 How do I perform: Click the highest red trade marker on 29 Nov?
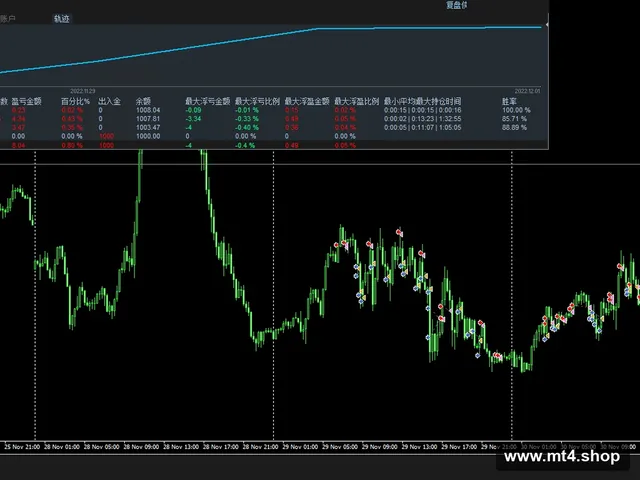(x=399, y=232)
